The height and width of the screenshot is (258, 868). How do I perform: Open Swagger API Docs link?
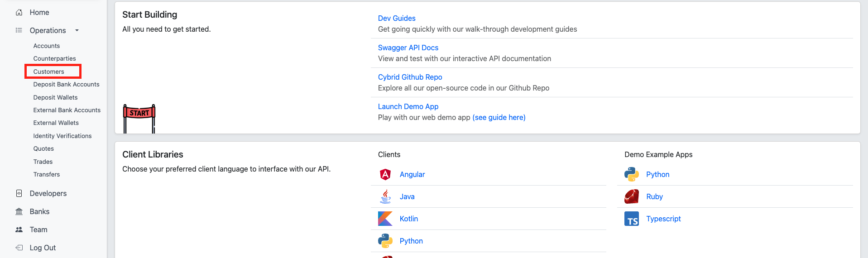[x=408, y=48]
